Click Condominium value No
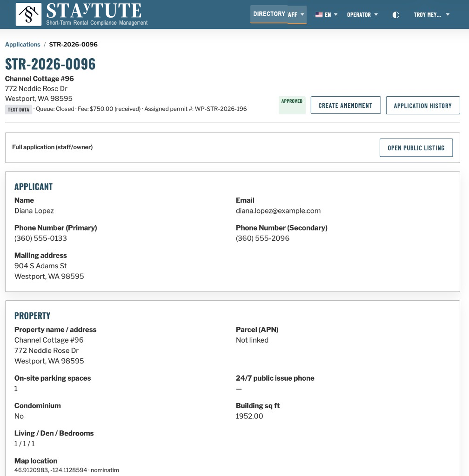The image size is (469, 476). pyautogui.click(x=19, y=416)
